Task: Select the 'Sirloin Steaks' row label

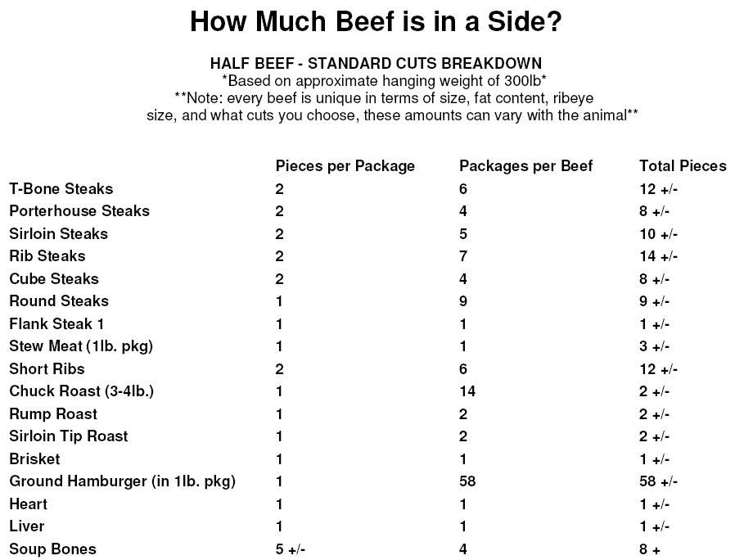Action: pyautogui.click(x=59, y=233)
